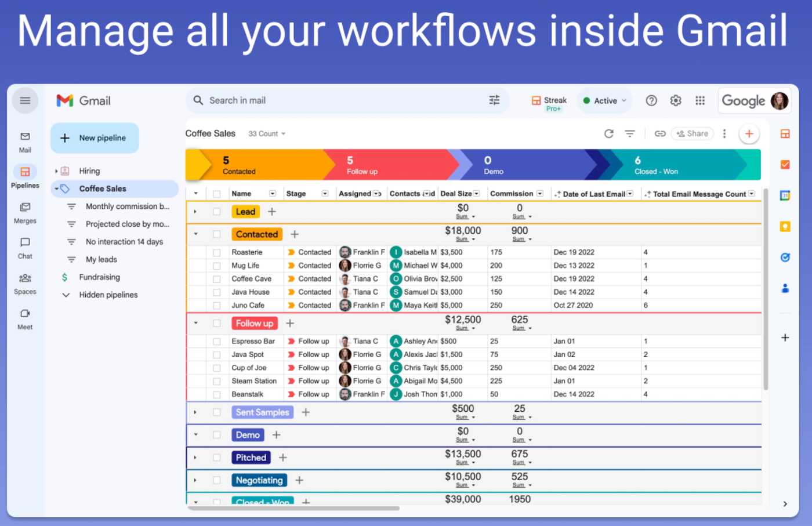Click the Share button
This screenshot has width=812, height=526.
693,134
